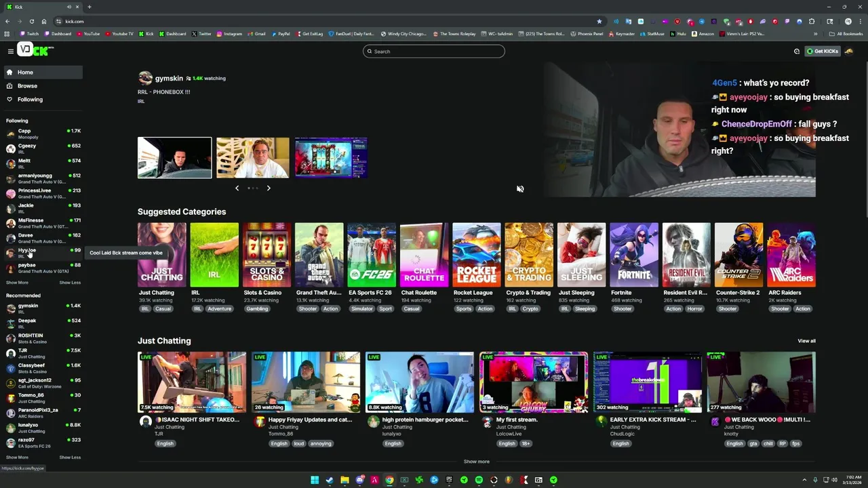
Task: Open the gymskin channel name link
Action: 169,78
